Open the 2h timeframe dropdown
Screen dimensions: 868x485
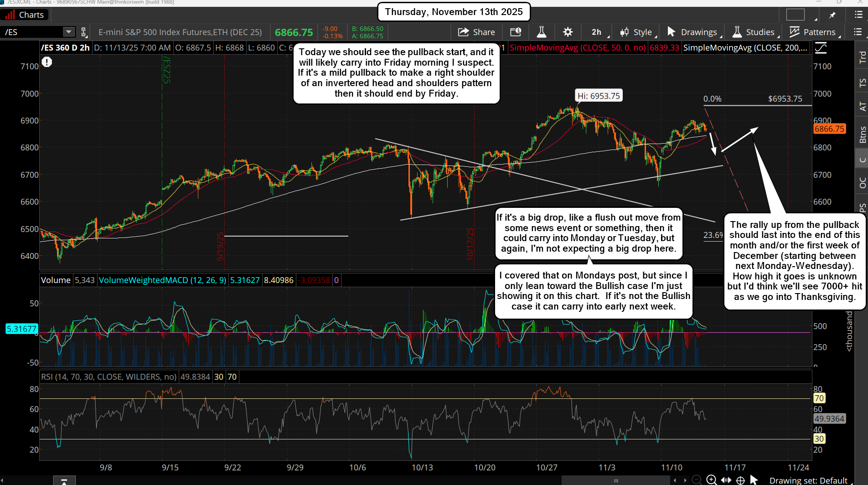[596, 32]
